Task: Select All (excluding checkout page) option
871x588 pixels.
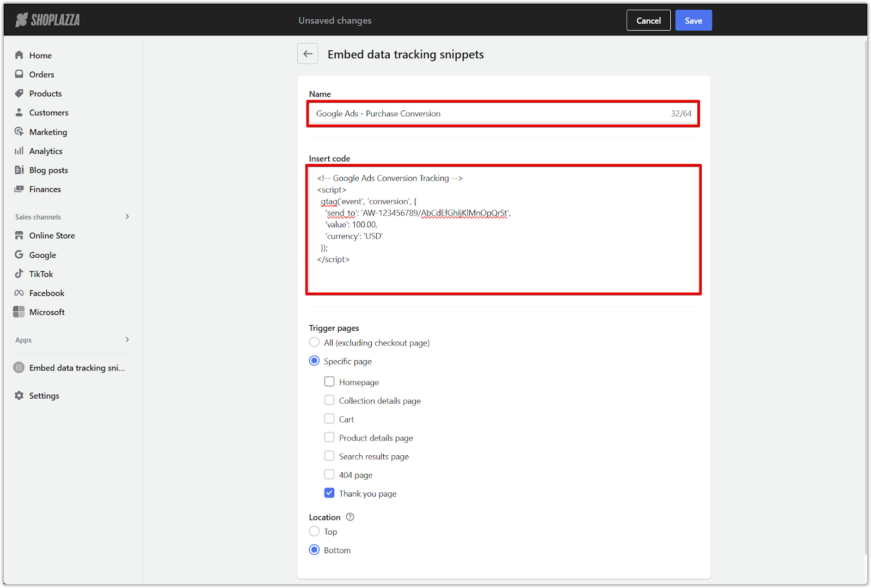Action: 314,342
